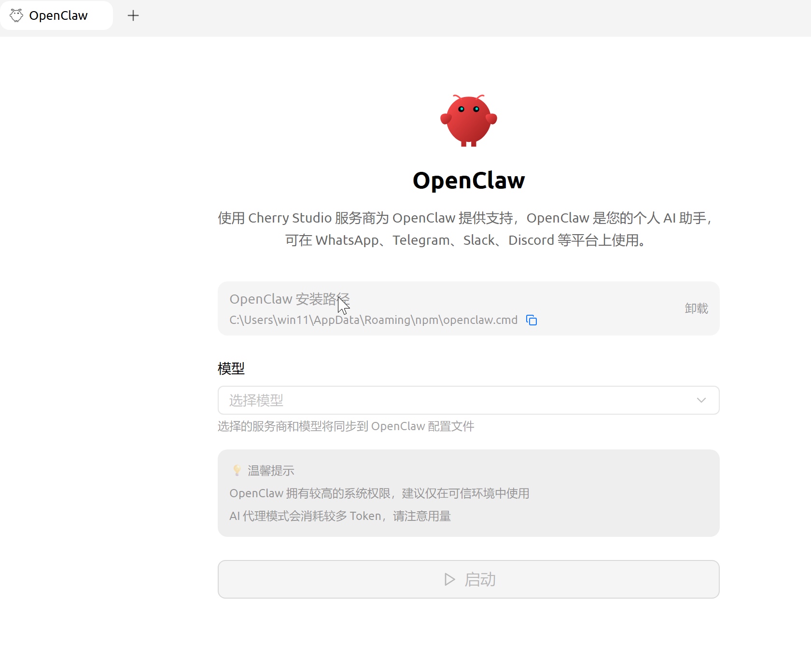Click the Token usage warning line

click(340, 516)
